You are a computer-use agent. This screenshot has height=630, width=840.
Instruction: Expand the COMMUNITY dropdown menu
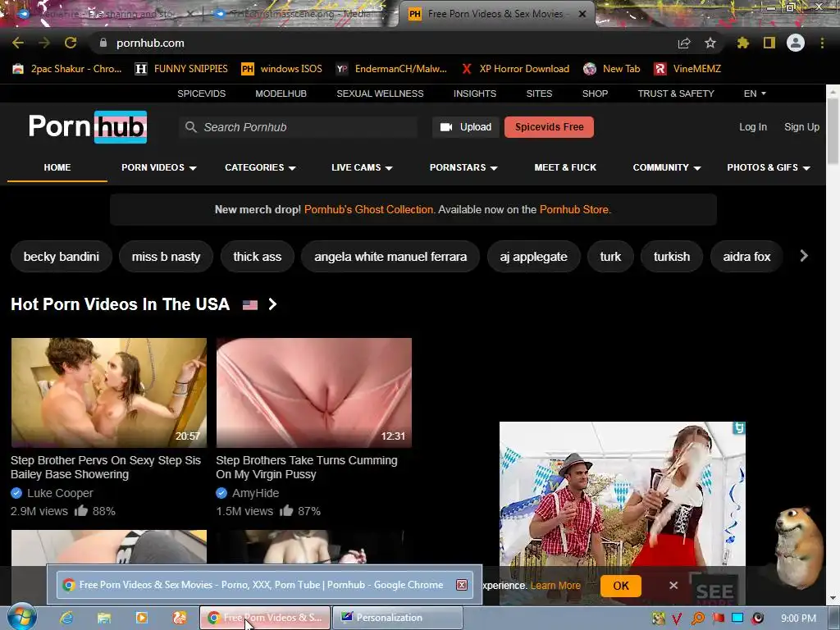667,167
